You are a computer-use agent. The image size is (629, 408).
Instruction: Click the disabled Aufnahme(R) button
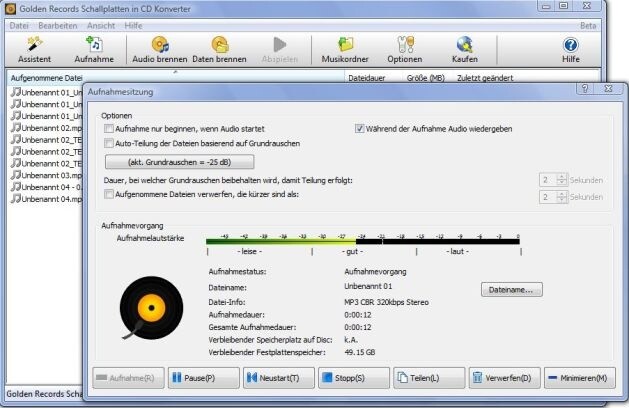click(128, 378)
